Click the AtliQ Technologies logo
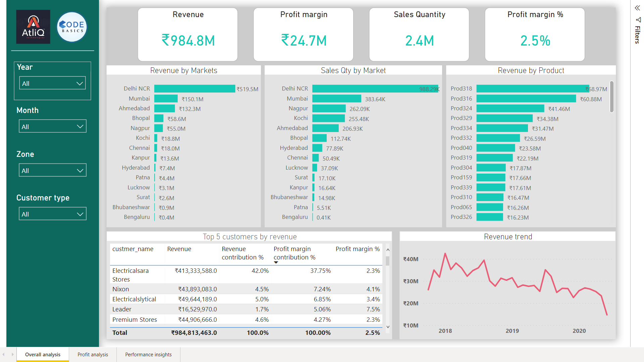 click(x=33, y=26)
